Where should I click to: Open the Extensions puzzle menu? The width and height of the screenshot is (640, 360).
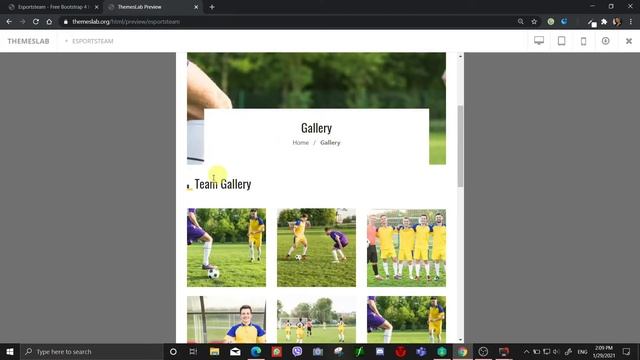click(604, 22)
